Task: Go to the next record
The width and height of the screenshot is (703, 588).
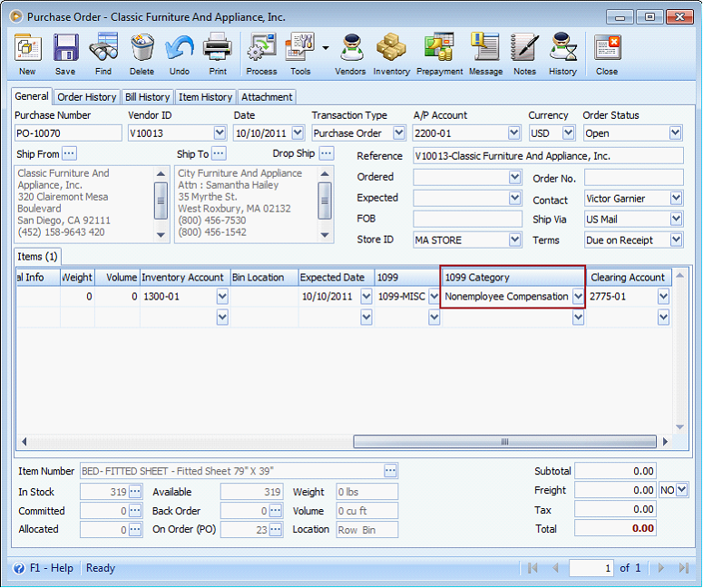Action: point(661,568)
